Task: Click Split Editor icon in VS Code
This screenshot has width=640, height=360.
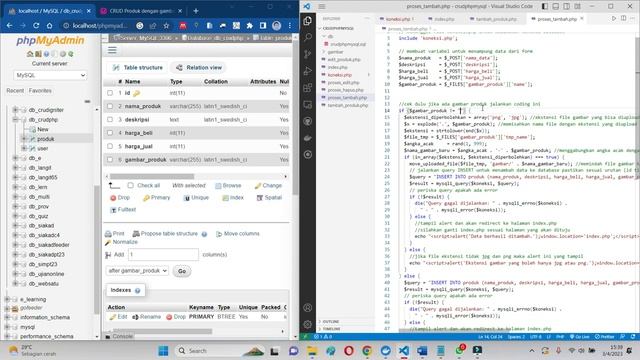Action: pos(624,18)
